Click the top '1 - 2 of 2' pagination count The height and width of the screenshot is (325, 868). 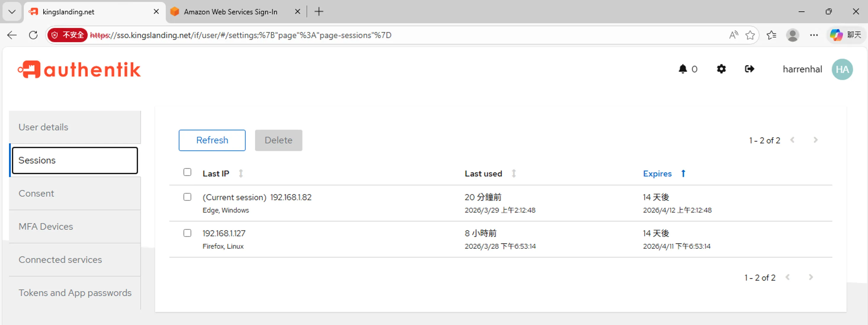764,140
